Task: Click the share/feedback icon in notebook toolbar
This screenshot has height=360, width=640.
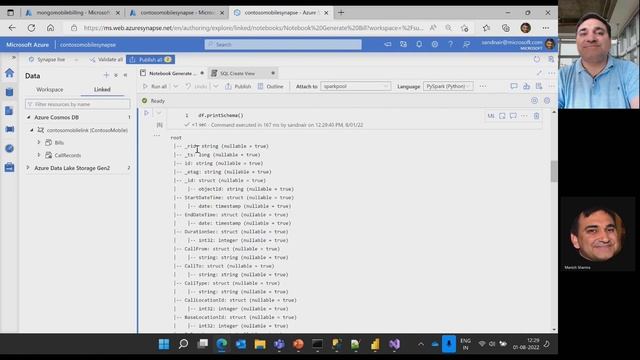Action: click(x=527, y=86)
